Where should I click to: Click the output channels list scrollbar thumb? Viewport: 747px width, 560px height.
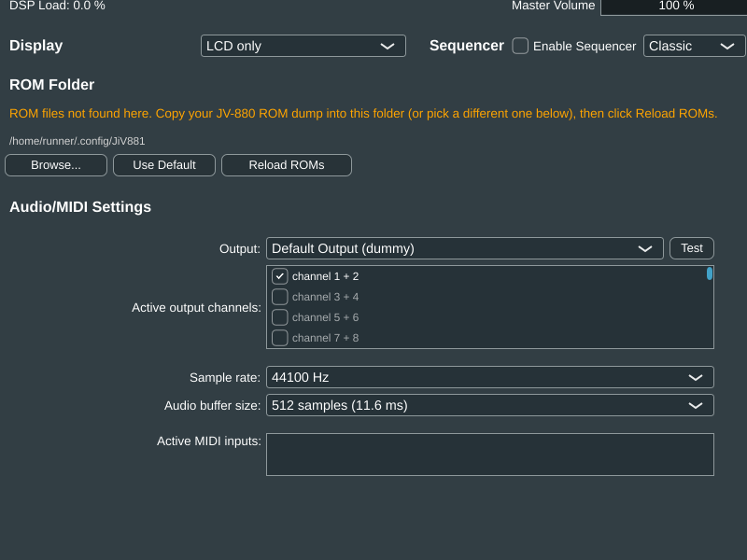(710, 273)
